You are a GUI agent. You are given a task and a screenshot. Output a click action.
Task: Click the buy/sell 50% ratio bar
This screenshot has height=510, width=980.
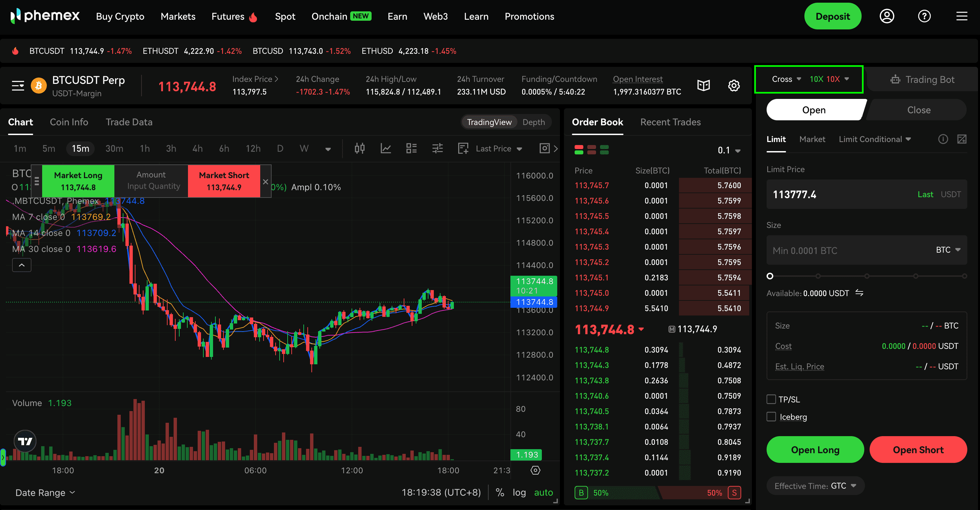657,493
